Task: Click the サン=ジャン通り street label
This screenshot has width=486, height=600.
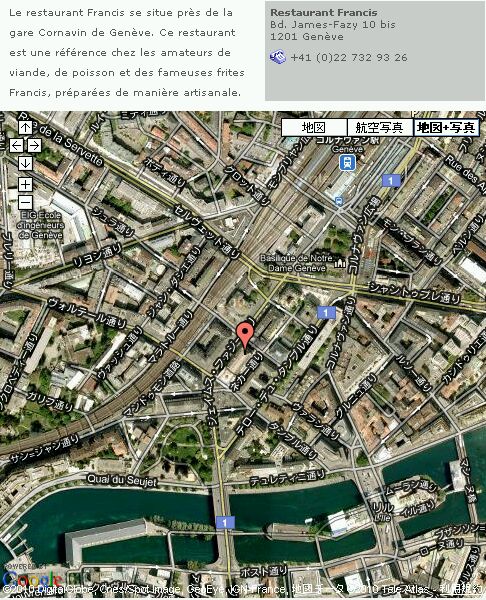Action: 45,447
